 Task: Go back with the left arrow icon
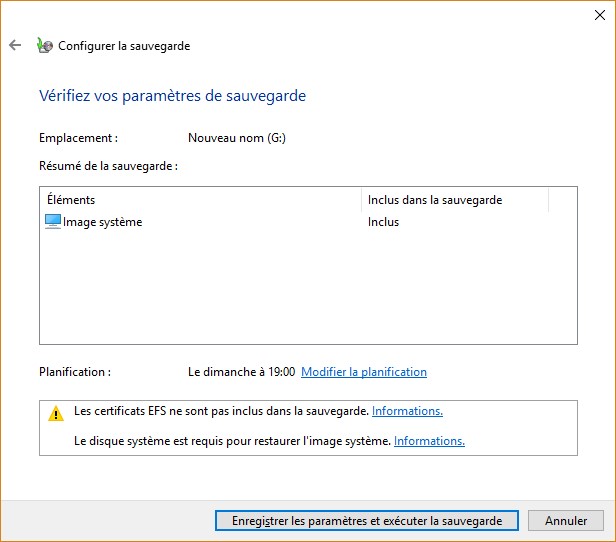pyautogui.click(x=15, y=45)
